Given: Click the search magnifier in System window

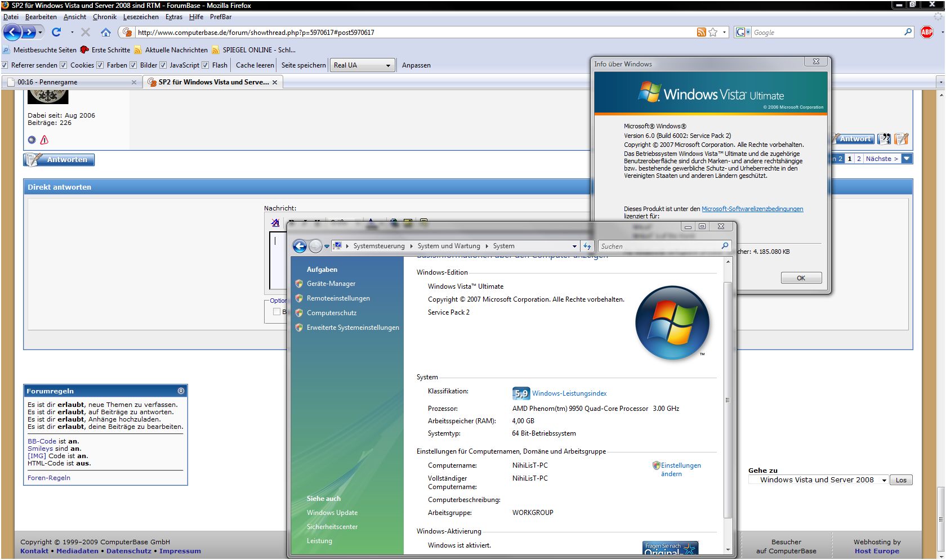Looking at the screenshot, I should point(725,245).
